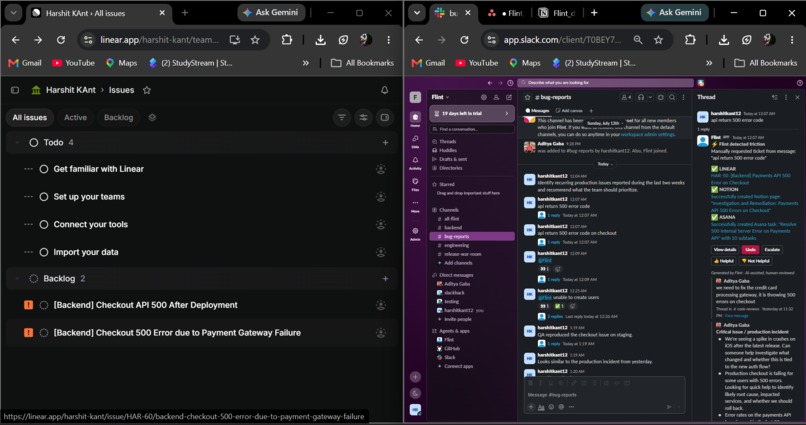Open the DMs view in Slack rail
Viewport: 806px width, 425px height.
(415, 140)
